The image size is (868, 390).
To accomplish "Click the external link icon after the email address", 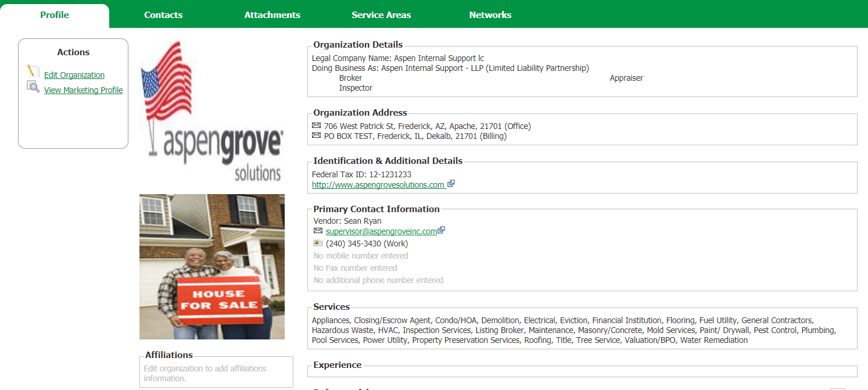I will pyautogui.click(x=442, y=230).
